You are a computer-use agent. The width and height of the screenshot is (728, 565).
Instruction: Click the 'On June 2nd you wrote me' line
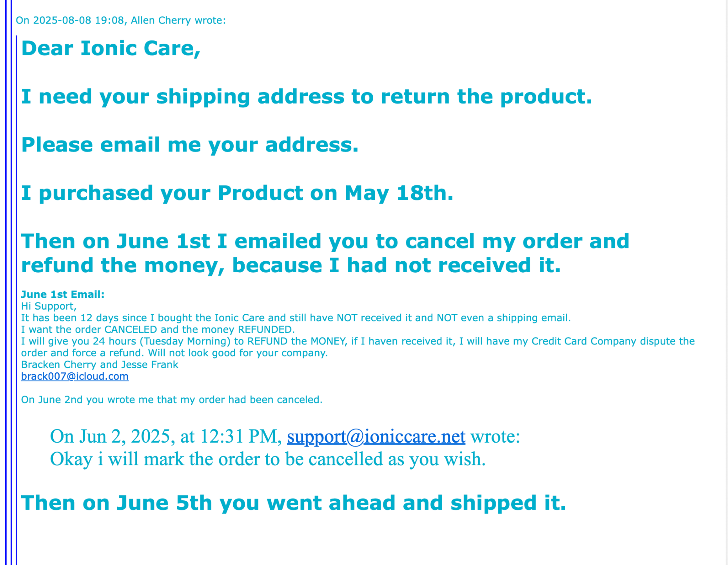tap(172, 400)
